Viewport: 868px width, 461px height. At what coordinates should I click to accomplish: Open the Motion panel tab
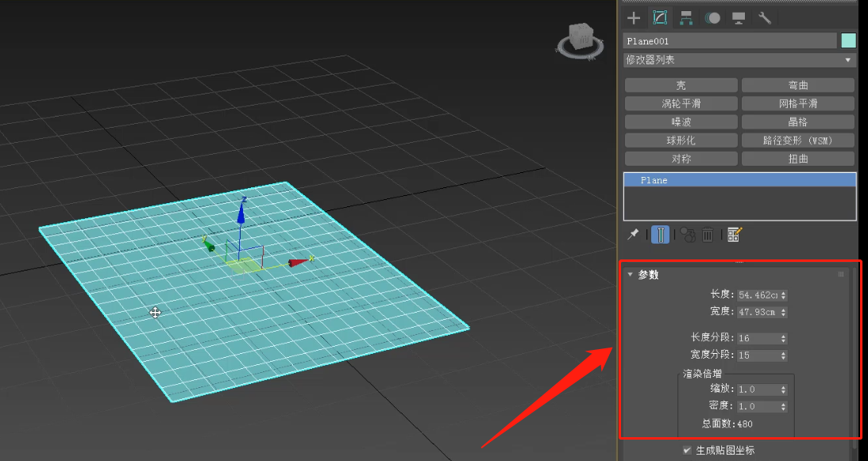712,17
